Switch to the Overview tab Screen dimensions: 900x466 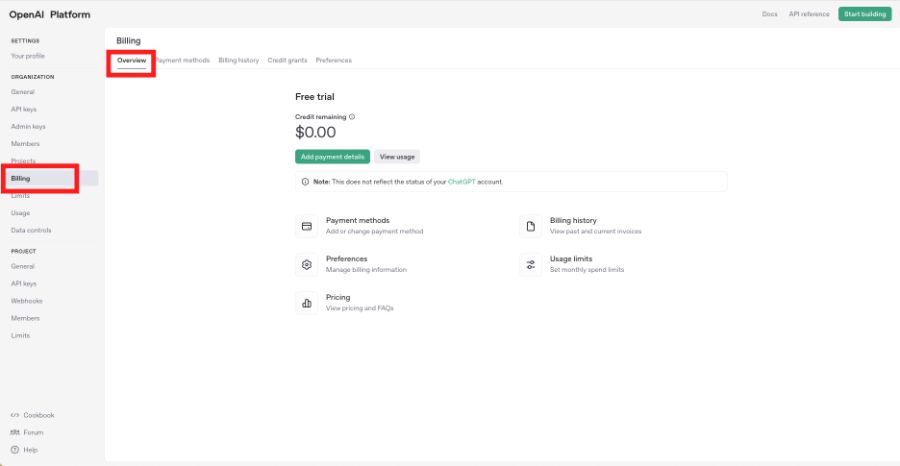click(131, 60)
